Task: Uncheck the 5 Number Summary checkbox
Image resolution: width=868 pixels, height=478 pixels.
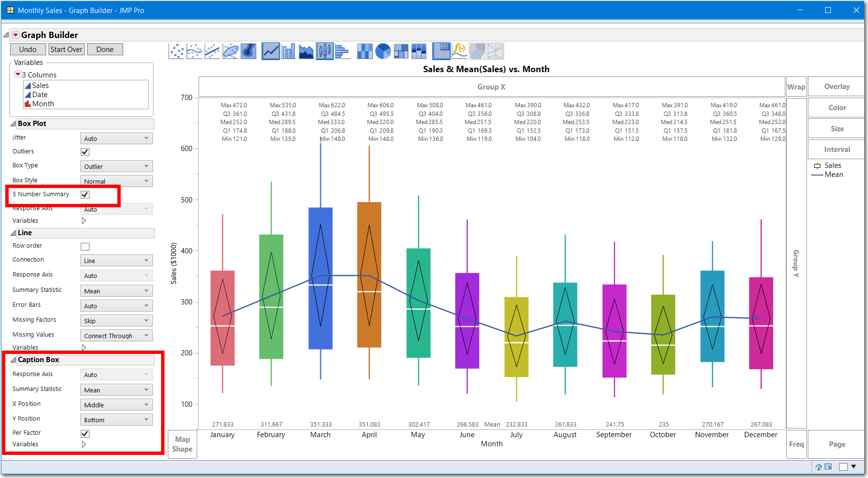Action: (x=85, y=195)
